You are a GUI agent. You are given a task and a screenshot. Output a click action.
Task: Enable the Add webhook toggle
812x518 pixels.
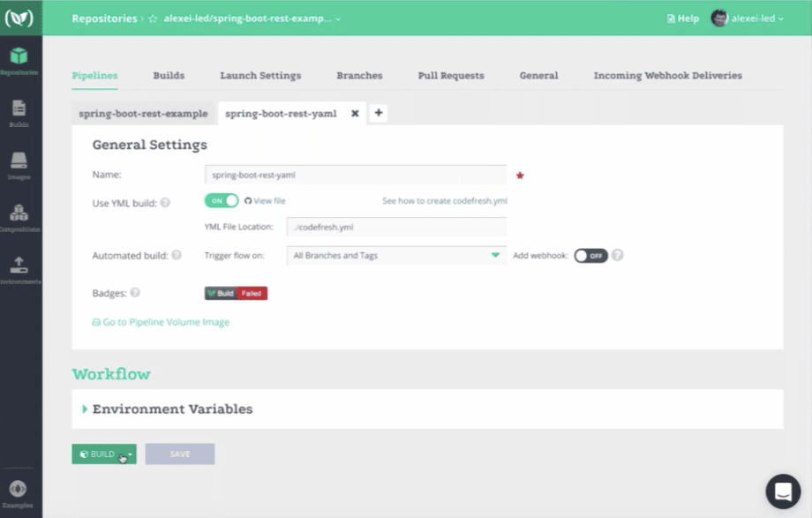590,256
